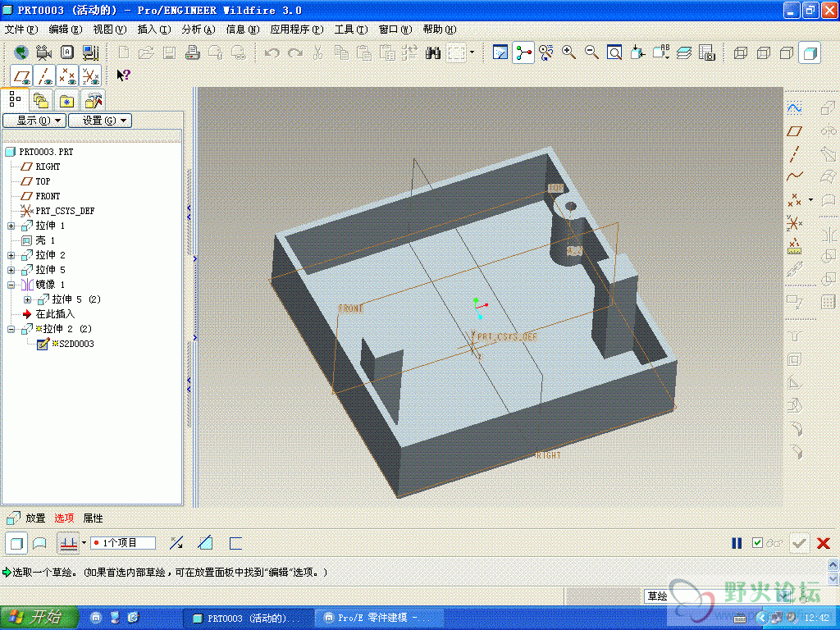Open the 分析 menu
This screenshot has width=840, height=630.
(x=199, y=30)
